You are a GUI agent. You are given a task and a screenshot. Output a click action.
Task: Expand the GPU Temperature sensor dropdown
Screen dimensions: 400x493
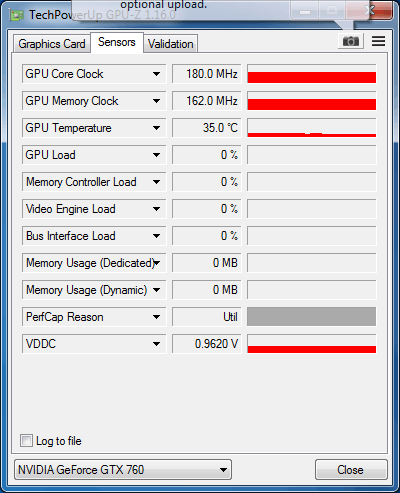[x=156, y=128]
